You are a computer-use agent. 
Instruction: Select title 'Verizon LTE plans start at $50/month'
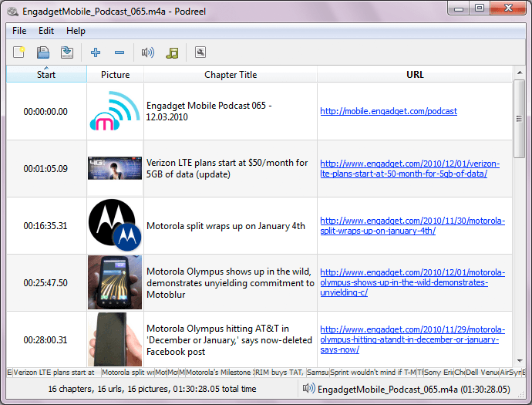[x=227, y=168]
